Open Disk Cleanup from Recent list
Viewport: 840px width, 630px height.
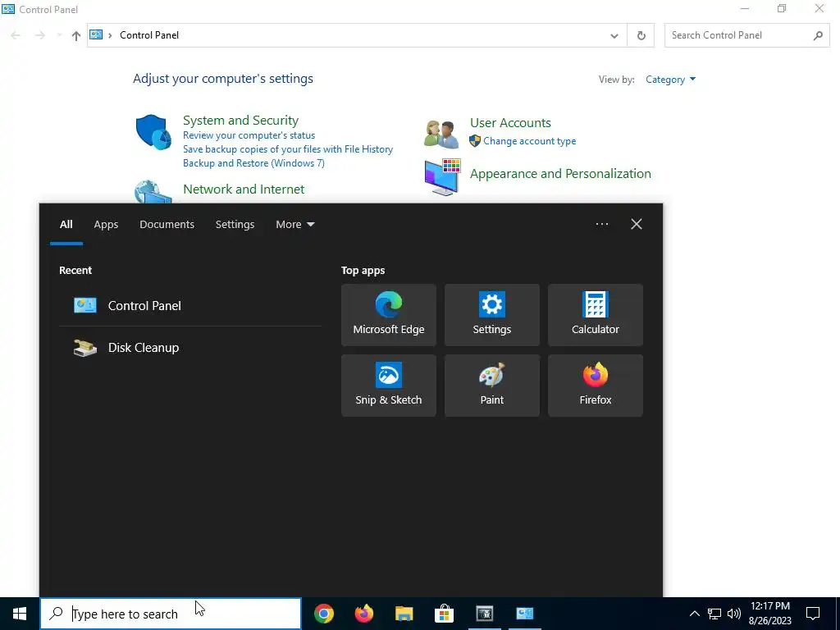point(190,348)
